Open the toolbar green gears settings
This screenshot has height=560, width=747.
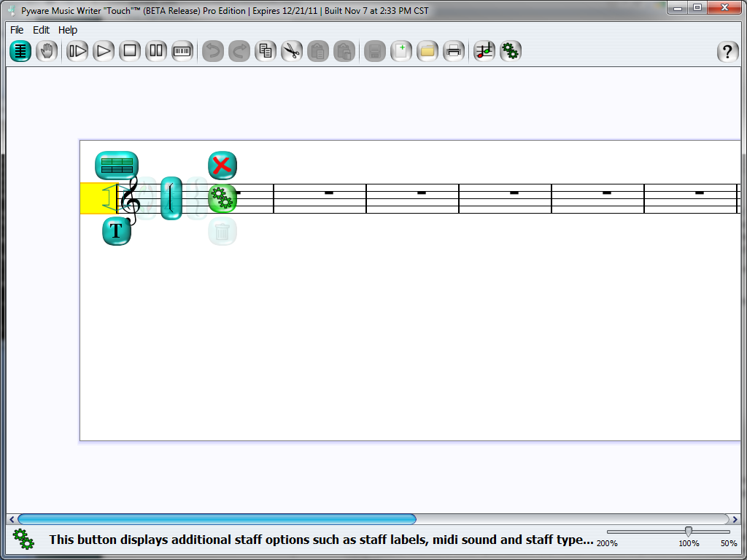click(511, 51)
